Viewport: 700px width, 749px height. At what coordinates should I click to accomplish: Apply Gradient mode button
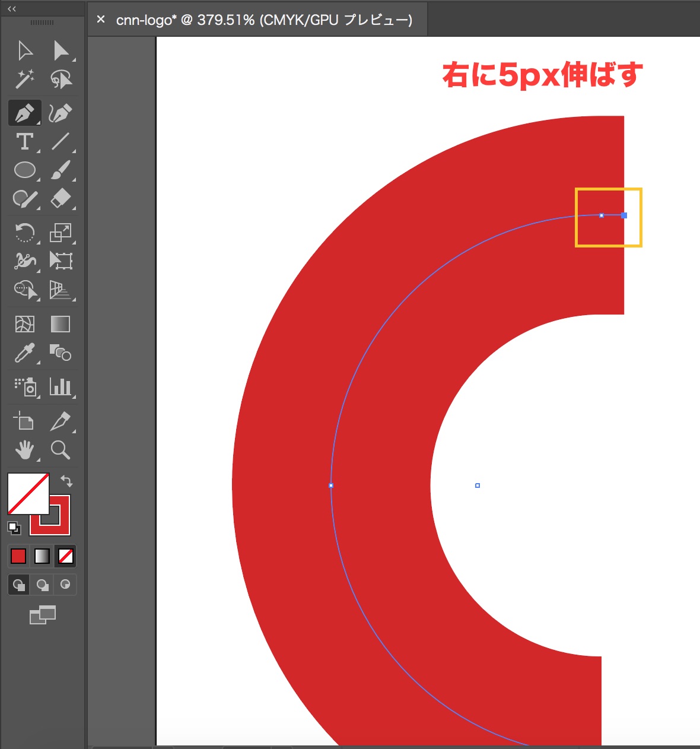coord(42,556)
